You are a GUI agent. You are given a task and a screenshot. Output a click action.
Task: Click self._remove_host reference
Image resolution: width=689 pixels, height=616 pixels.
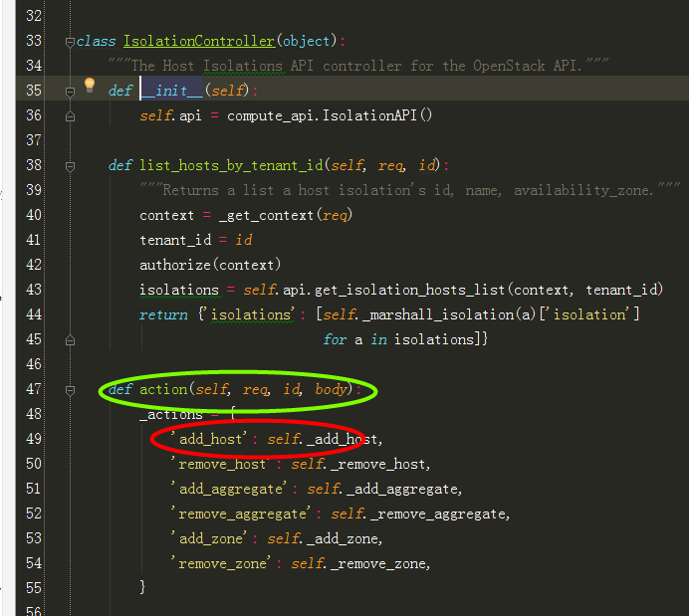pyautogui.click(x=358, y=464)
